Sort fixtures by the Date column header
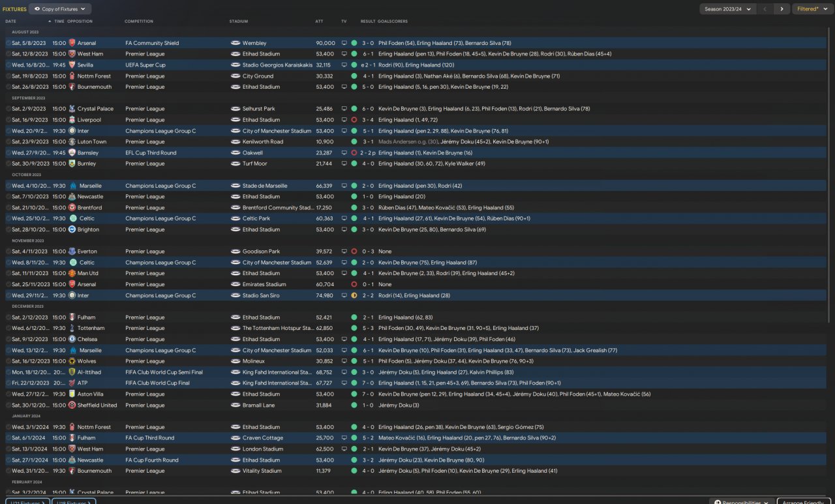 tap(10, 22)
